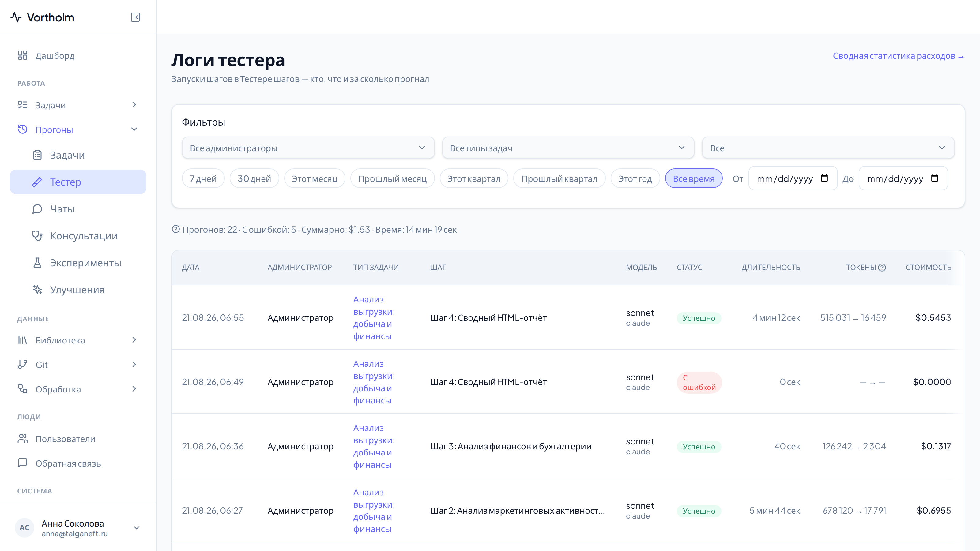Screen dimensions: 980x551
Task: Click the АС user avatar
Action: [24, 528]
